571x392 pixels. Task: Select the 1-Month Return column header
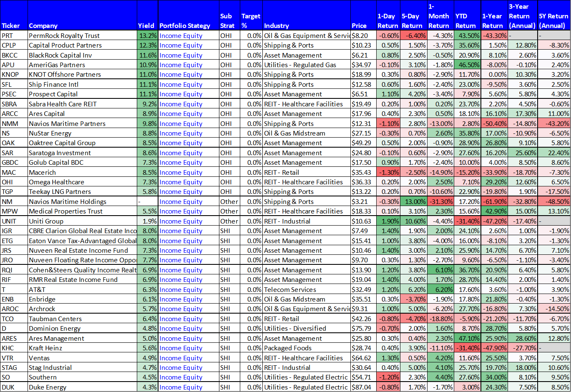click(x=440, y=16)
